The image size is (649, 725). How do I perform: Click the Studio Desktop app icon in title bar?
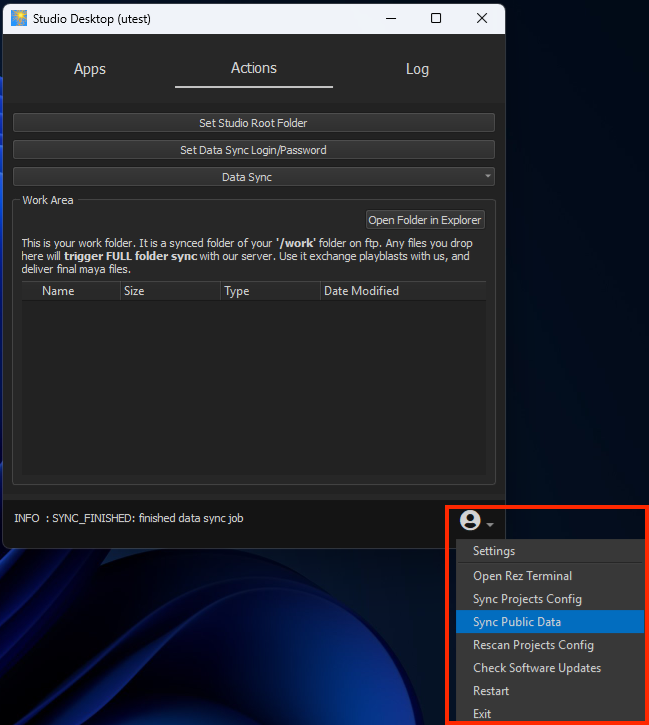click(19, 18)
